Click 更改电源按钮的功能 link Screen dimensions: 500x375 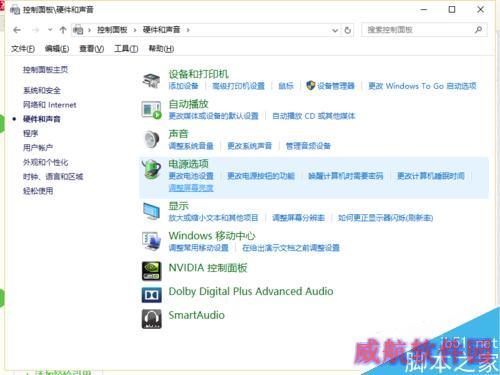pyautogui.click(x=261, y=176)
